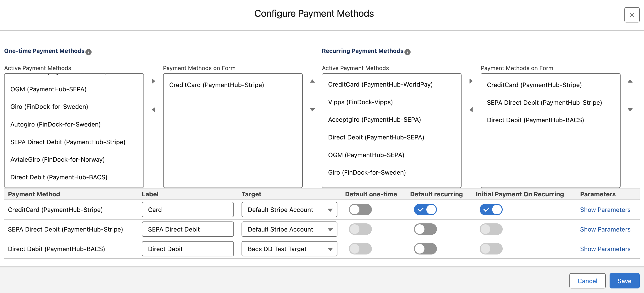This screenshot has width=644, height=293.
Task: Click left arrow to remove a one-time form method
Action: click(153, 110)
